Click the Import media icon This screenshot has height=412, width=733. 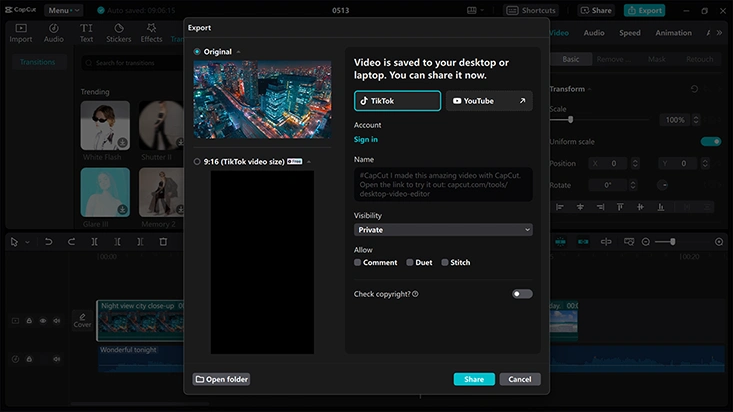[x=20, y=33]
